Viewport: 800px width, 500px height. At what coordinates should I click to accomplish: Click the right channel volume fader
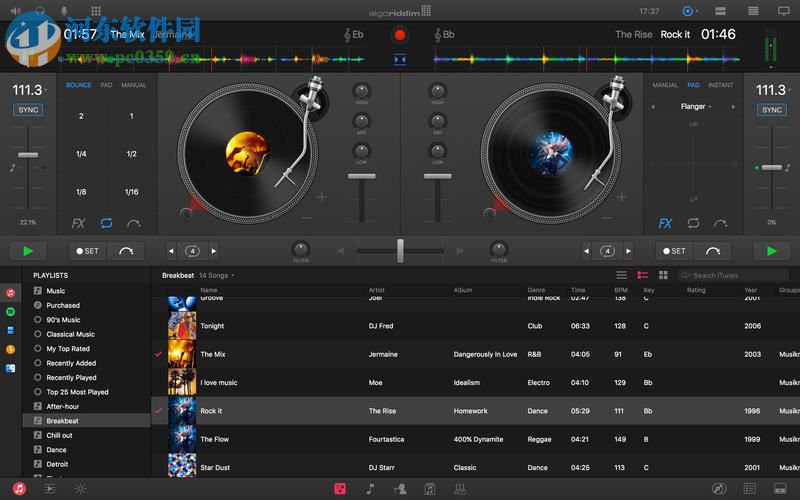[x=437, y=177]
